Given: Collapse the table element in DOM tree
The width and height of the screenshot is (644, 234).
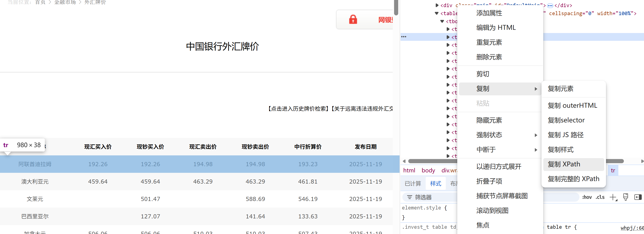Looking at the screenshot, I should 436,13.
